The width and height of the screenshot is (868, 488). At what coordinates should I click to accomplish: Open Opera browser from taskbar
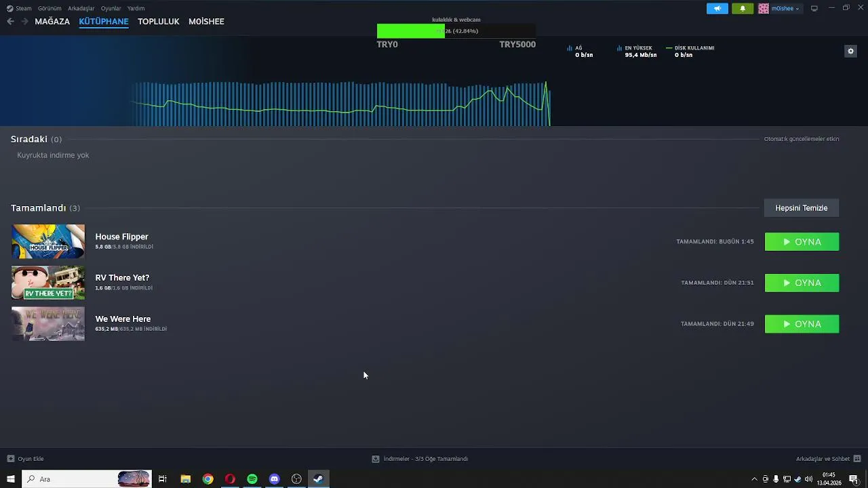pyautogui.click(x=230, y=479)
